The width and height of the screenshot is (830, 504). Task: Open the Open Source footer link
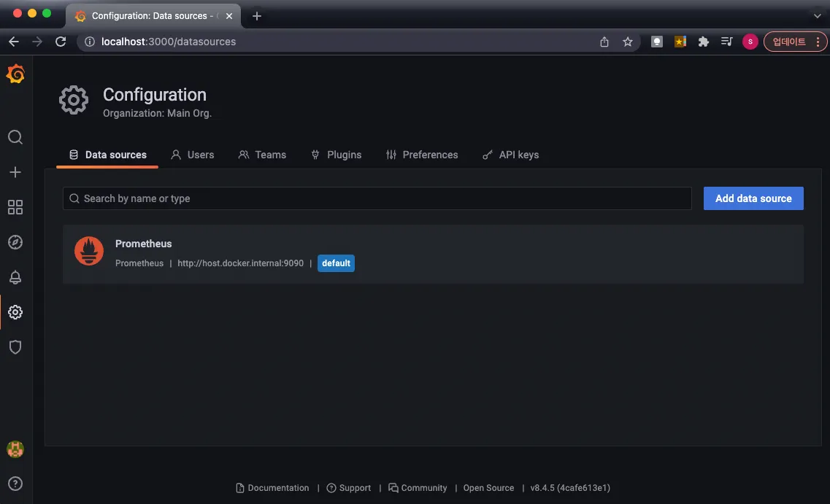click(x=488, y=488)
